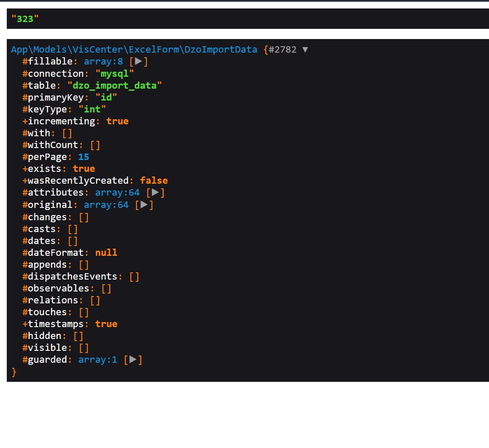Click the #hidden property name
This screenshot has height=448, width=489.
[x=42, y=336]
